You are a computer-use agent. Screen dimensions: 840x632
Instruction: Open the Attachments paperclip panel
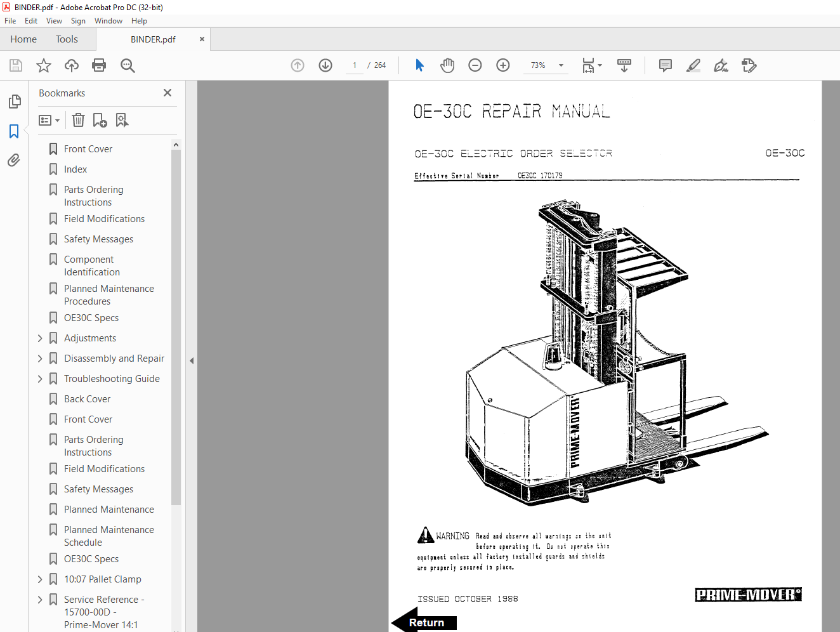[x=14, y=161]
